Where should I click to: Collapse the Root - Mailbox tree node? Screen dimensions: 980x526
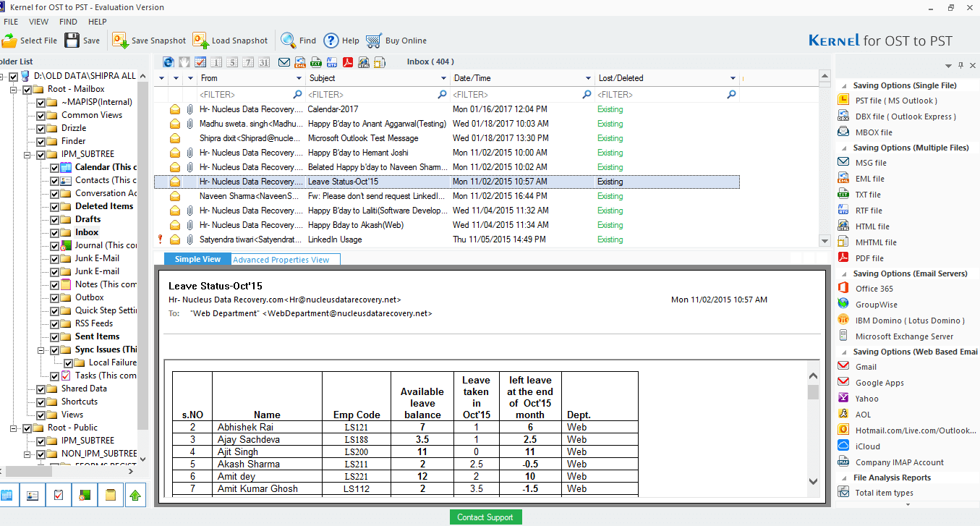click(14, 89)
